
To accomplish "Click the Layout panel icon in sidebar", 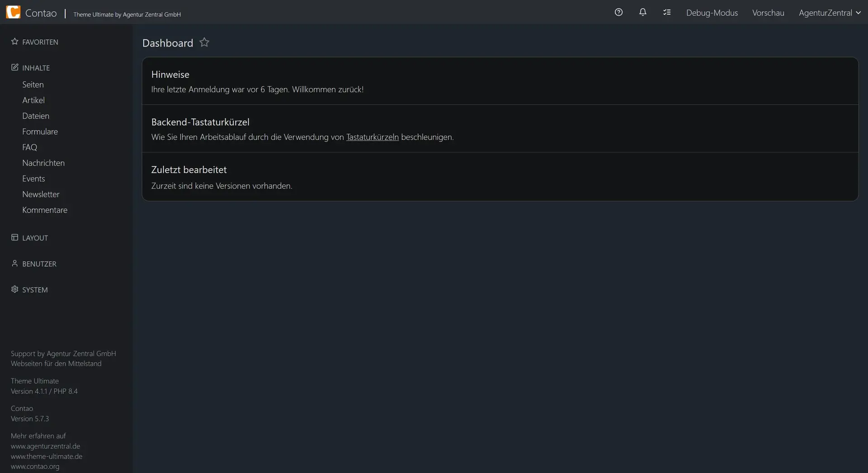I will 14,237.
